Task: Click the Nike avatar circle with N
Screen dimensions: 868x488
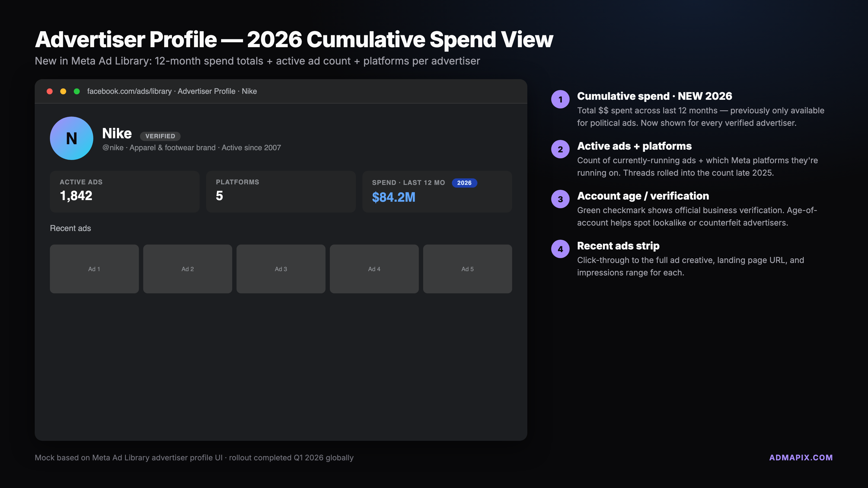Action: pos(71,138)
